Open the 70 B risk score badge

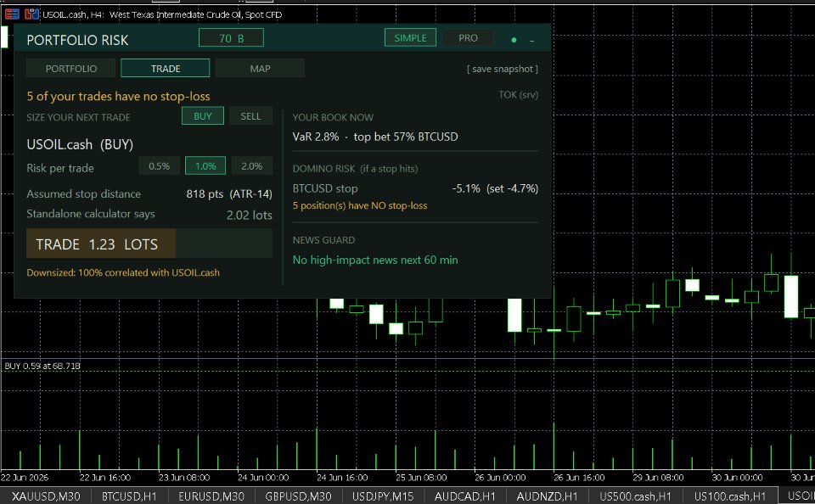pos(231,38)
